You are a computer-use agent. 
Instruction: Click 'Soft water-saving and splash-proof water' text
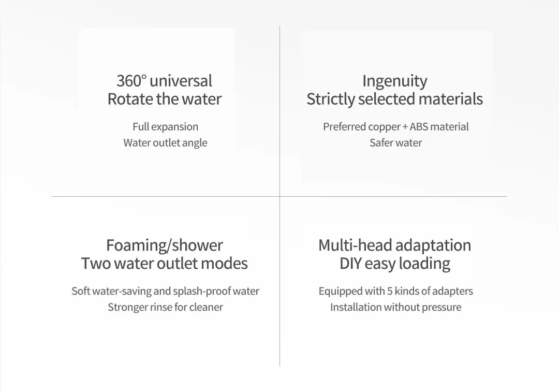coord(166,291)
